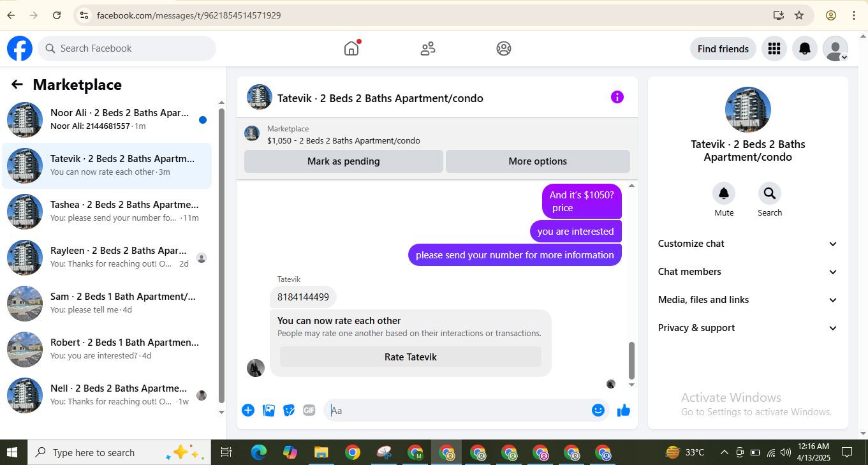Open the account profile avatar menu
This screenshot has height=465, width=868.
(835, 48)
